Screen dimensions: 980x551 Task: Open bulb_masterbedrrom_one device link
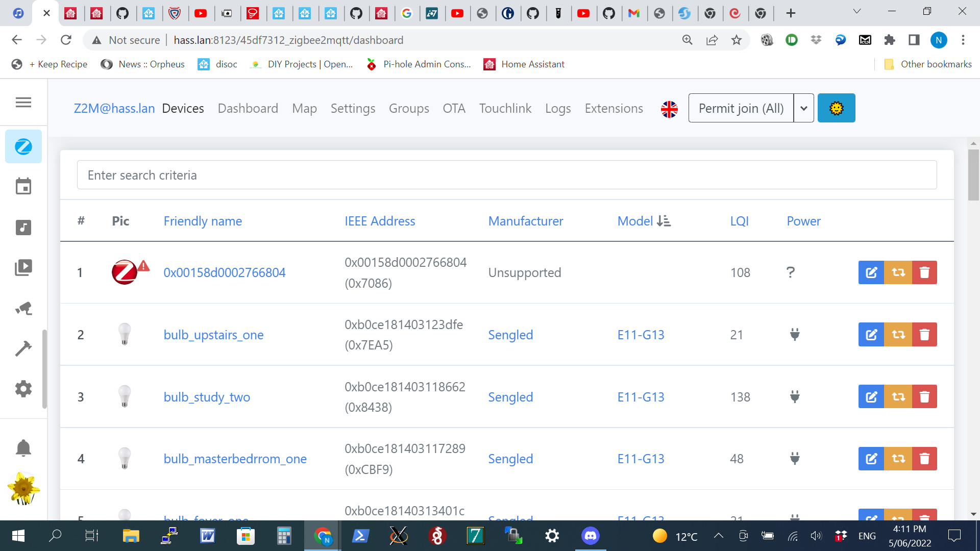pos(235,459)
